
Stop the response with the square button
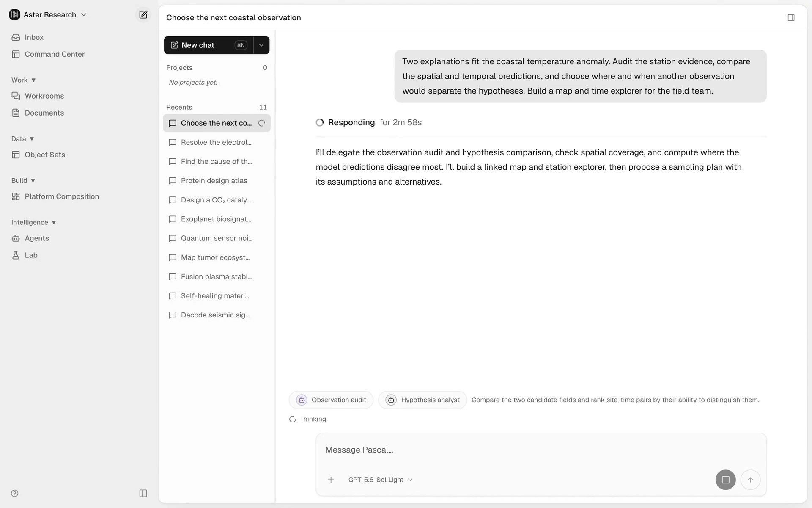tap(725, 480)
